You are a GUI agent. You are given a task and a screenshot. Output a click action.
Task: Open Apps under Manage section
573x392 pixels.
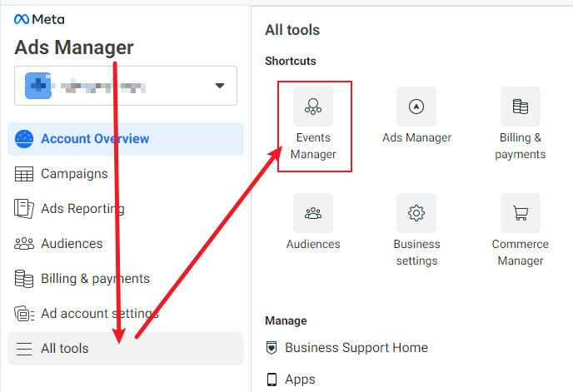coord(300,380)
